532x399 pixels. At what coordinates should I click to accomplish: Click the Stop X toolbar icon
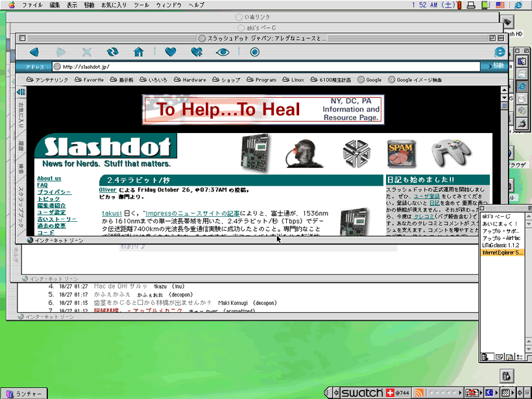pos(87,52)
